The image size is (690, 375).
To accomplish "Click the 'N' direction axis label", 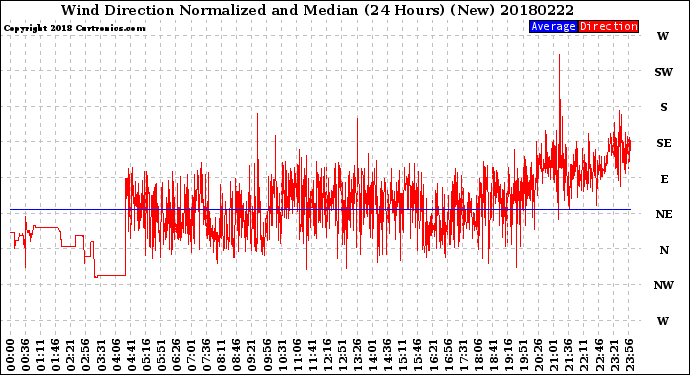I will 664,250.
